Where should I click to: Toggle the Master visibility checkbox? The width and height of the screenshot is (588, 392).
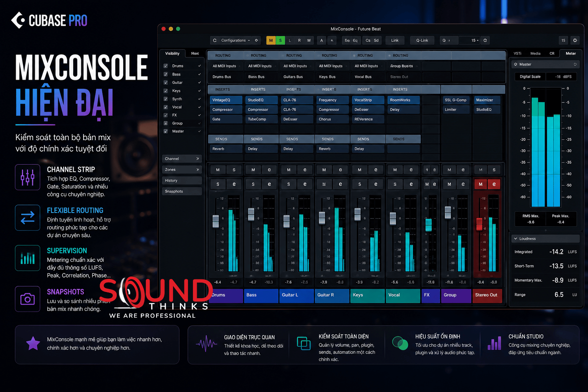pos(166,131)
